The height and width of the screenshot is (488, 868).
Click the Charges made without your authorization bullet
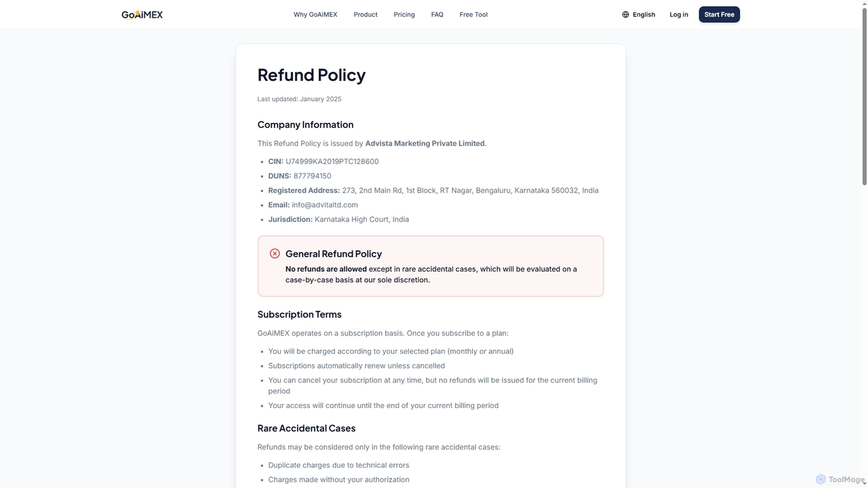pos(338,480)
